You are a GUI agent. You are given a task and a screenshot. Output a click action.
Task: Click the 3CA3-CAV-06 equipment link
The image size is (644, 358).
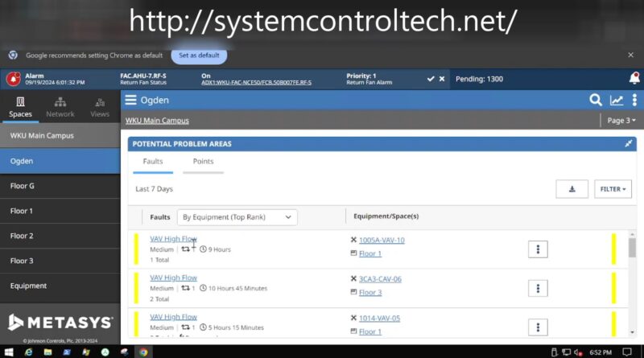[380, 278]
